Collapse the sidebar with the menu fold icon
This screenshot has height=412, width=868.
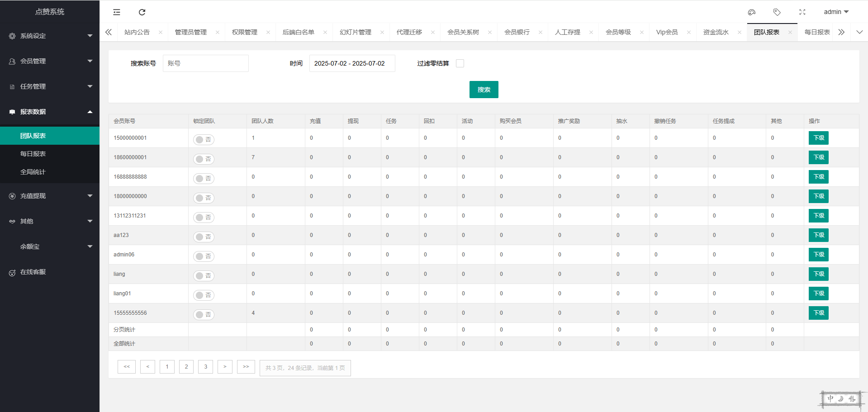pyautogui.click(x=117, y=12)
